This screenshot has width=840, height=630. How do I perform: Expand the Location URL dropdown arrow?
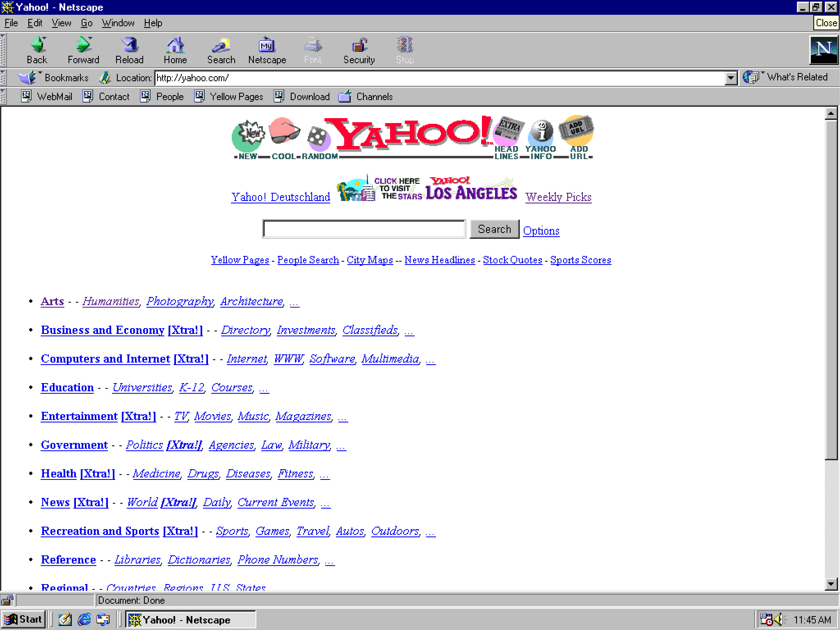[x=731, y=78]
